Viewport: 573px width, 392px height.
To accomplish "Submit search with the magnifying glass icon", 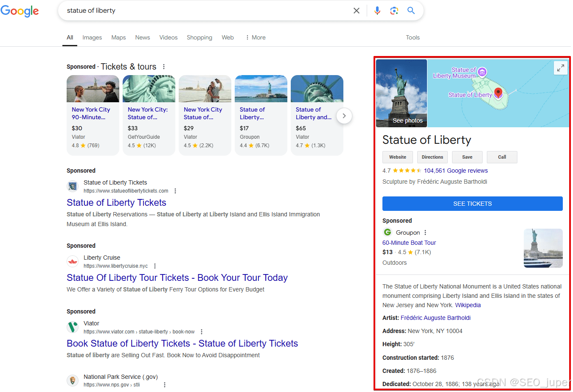I will (x=411, y=11).
